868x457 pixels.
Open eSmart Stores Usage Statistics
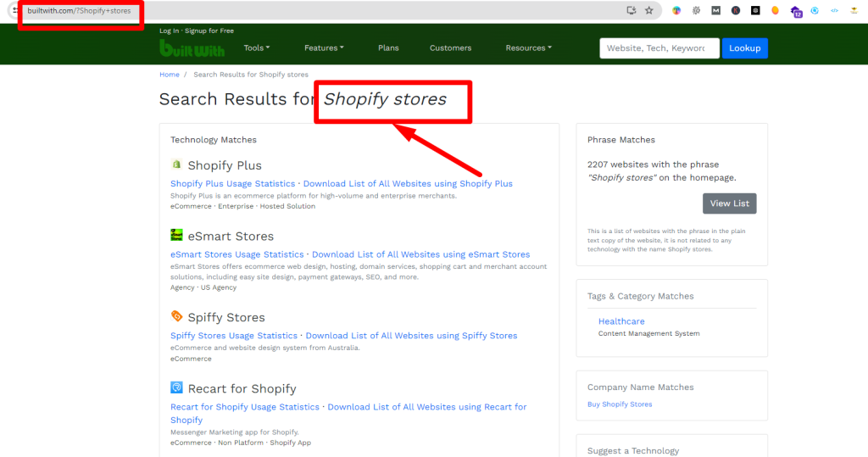tap(237, 255)
